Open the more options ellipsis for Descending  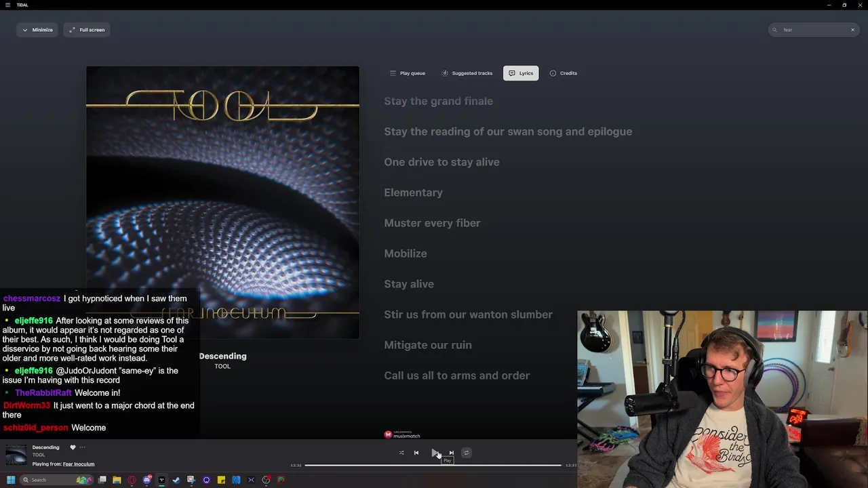pyautogui.click(x=83, y=447)
